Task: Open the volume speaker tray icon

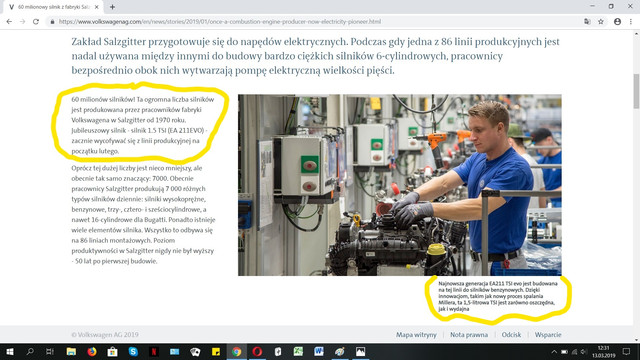Action: pyautogui.click(x=584, y=352)
